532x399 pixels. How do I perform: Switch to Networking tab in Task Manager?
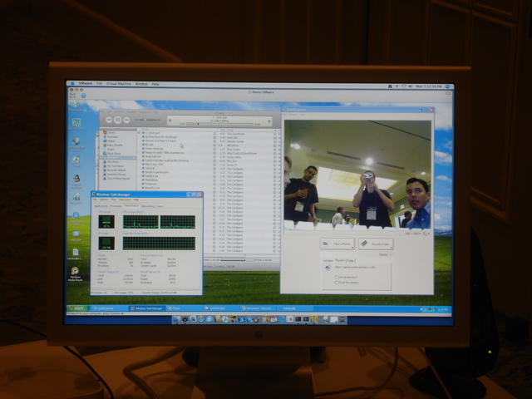pyautogui.click(x=148, y=206)
